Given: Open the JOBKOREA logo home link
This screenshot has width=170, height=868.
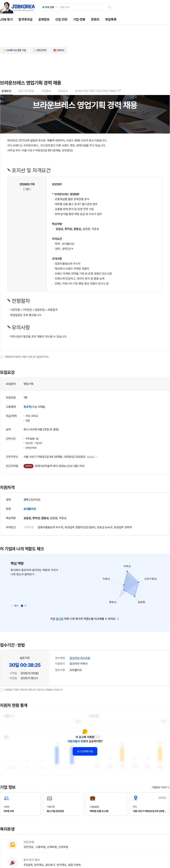Looking at the screenshot, I should coord(23,6).
